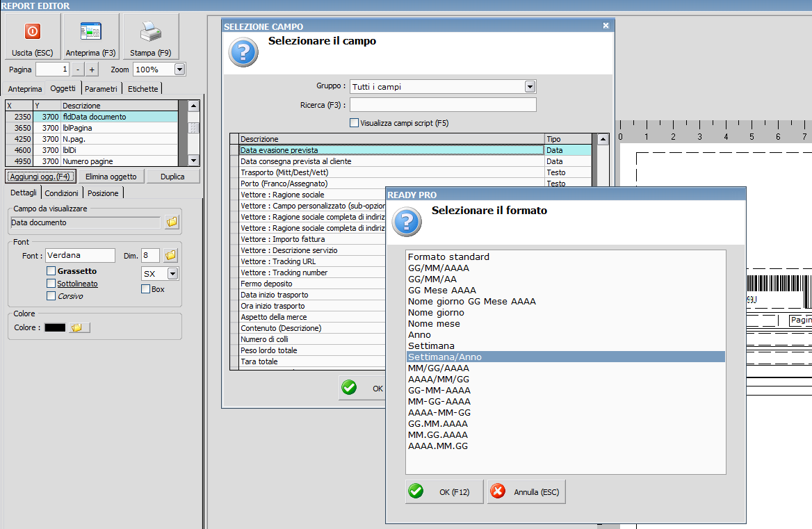Open the SX alignment dropdown
812x529 pixels.
click(x=173, y=274)
